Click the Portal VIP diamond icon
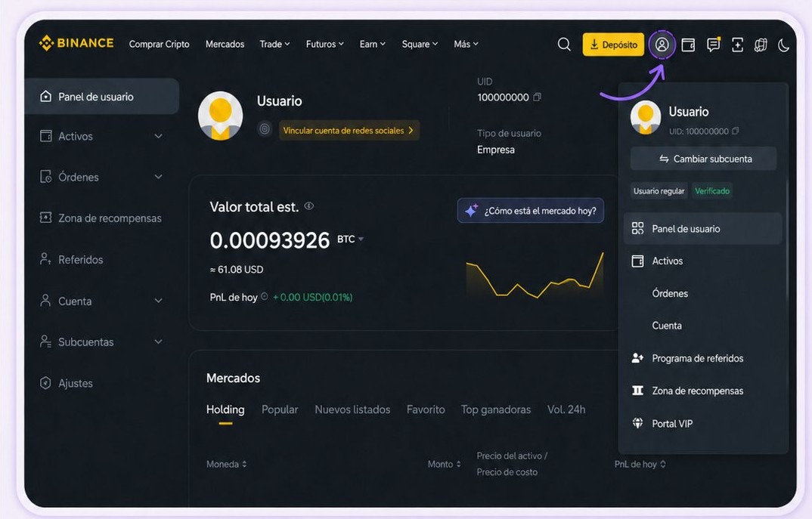The height and width of the screenshot is (519, 812). (637, 423)
